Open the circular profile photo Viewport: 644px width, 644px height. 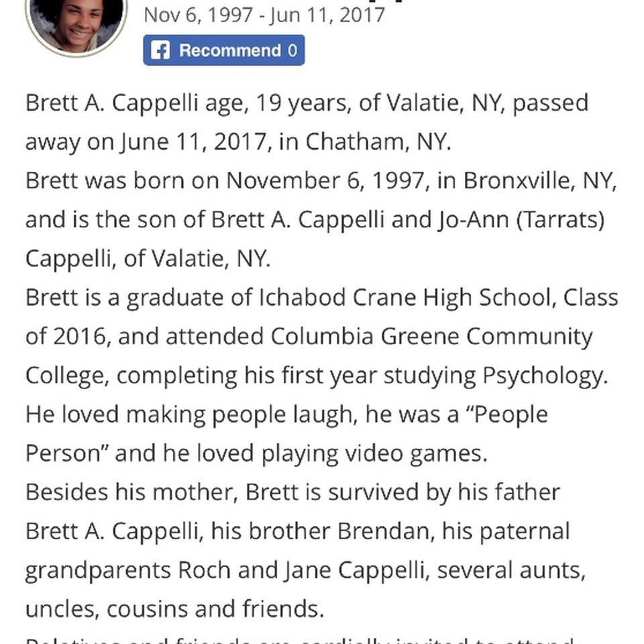point(76,25)
